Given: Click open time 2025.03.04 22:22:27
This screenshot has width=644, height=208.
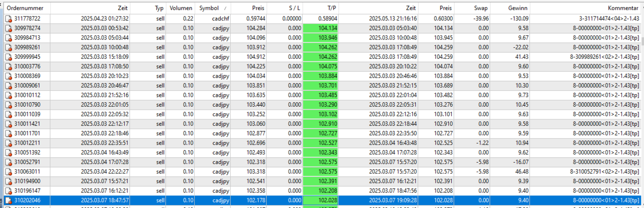Looking at the screenshot, I should tap(105, 172).
